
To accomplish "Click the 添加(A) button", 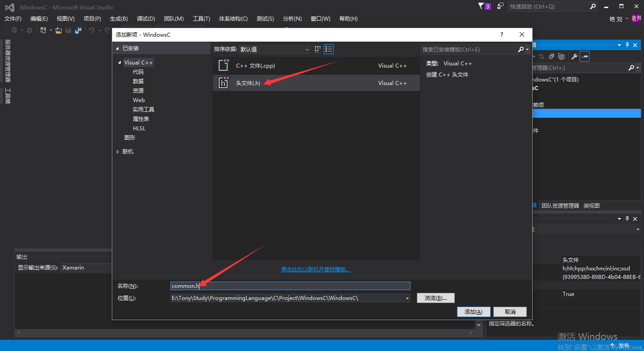I will (x=474, y=312).
